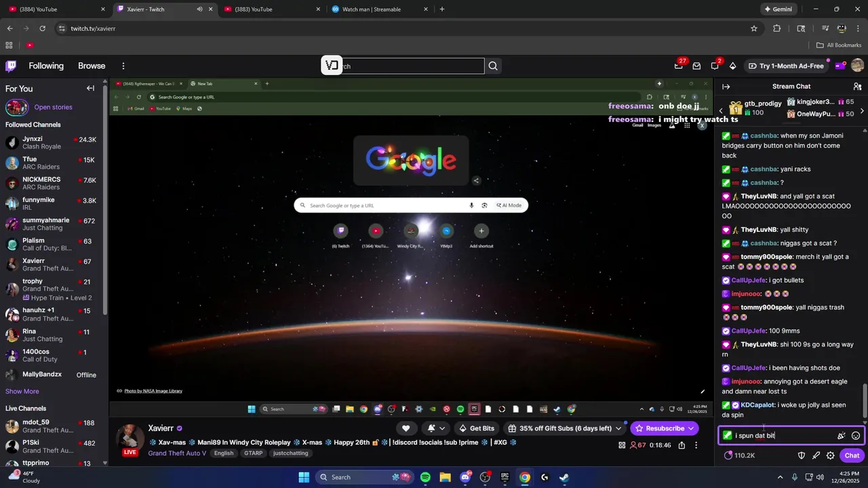
Task: Open Spotify from the taskbar
Action: pos(425,477)
